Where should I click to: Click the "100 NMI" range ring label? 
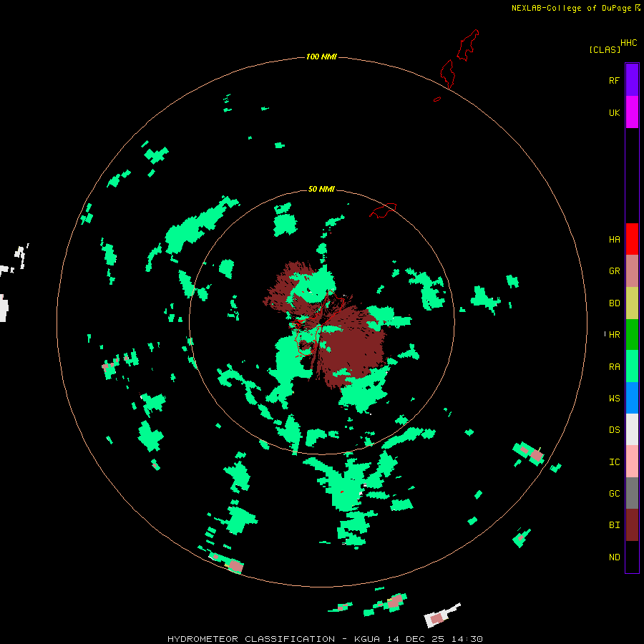tap(321, 57)
